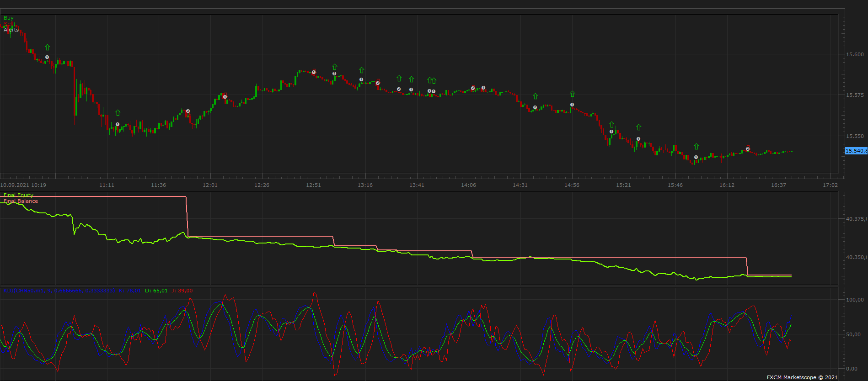Screen dimensions: 868x381
Task: Click the 10.09.2021 10:19 date label
Action: point(23,185)
